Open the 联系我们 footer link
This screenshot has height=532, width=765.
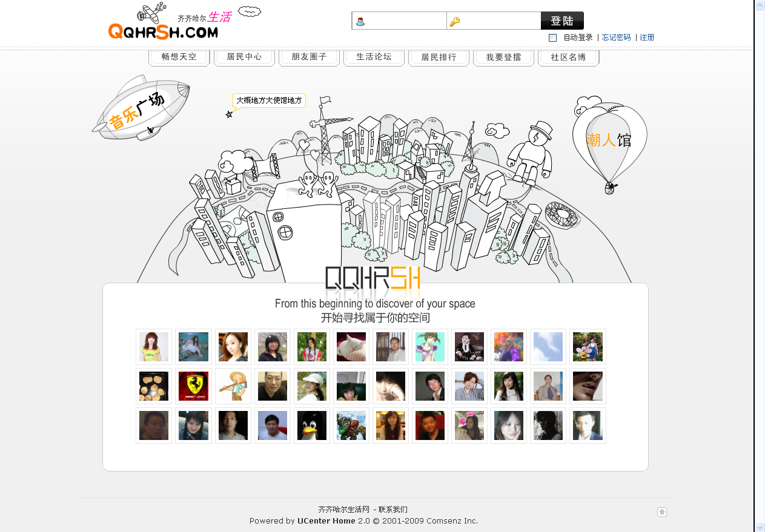click(393, 510)
